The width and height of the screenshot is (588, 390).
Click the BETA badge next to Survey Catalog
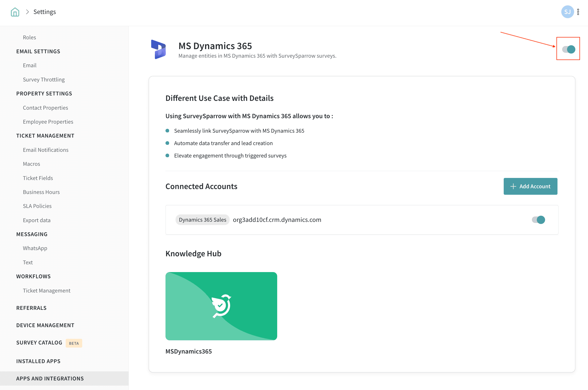click(x=74, y=343)
